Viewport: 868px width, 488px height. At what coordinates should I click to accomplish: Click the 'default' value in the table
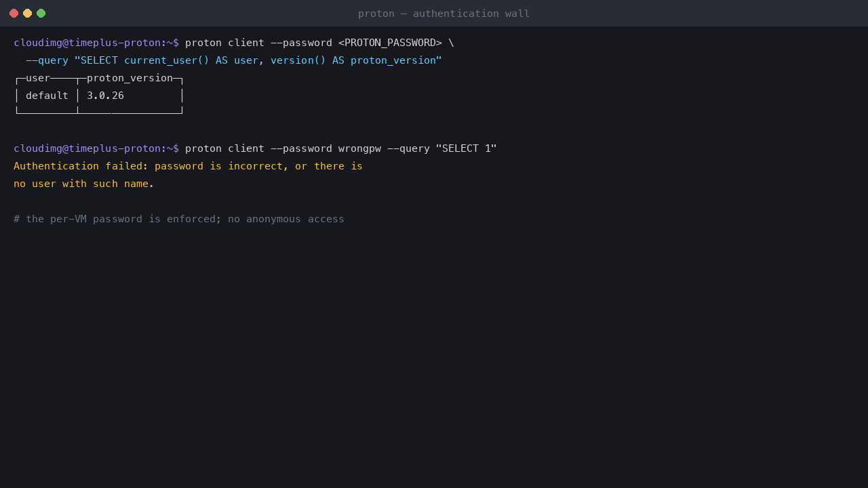pyautogui.click(x=47, y=96)
